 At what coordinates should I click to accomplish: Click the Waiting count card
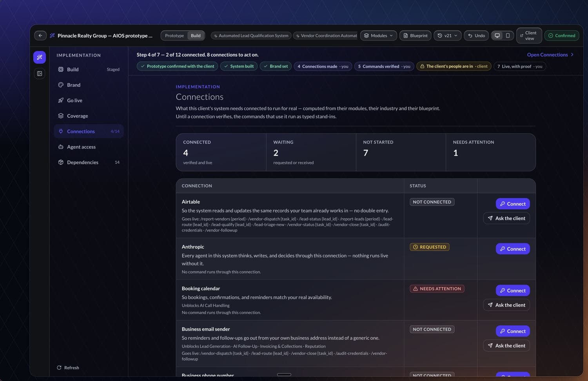[311, 152]
